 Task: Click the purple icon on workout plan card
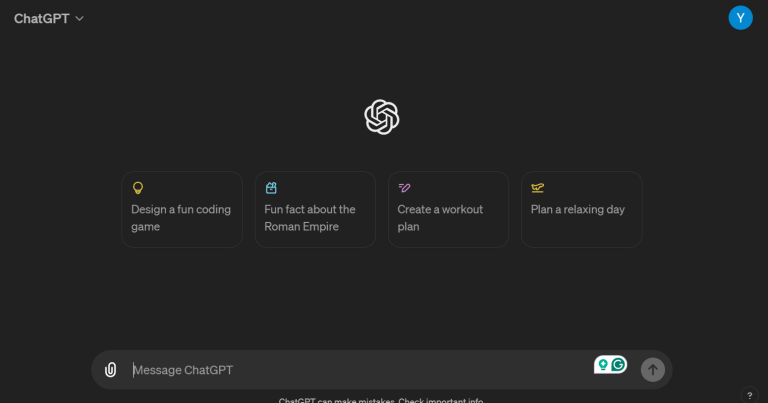pyautogui.click(x=404, y=187)
